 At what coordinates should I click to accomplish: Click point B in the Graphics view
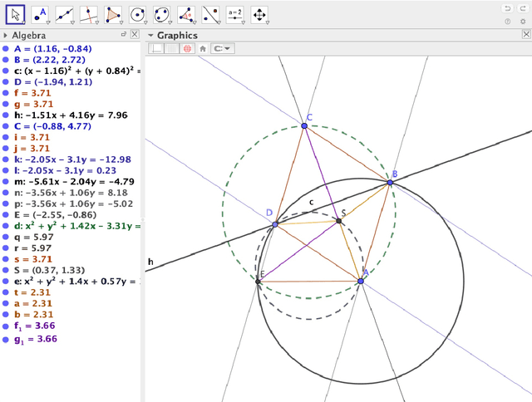(x=389, y=182)
